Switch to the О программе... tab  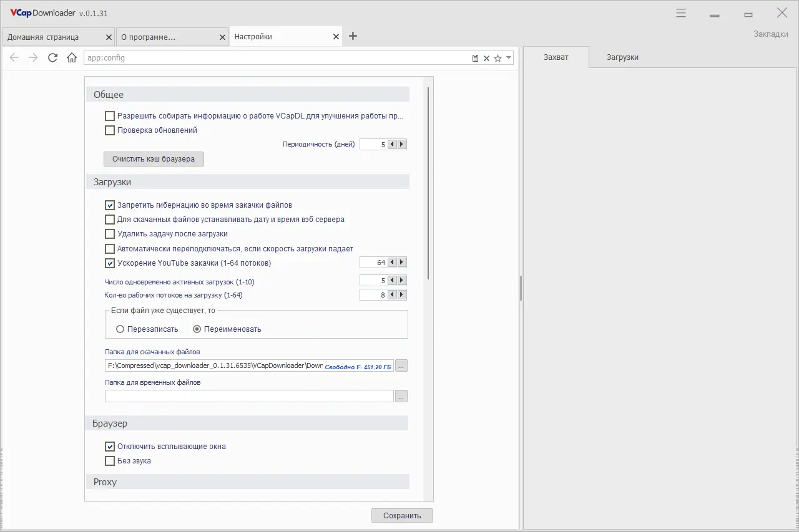[172, 37]
